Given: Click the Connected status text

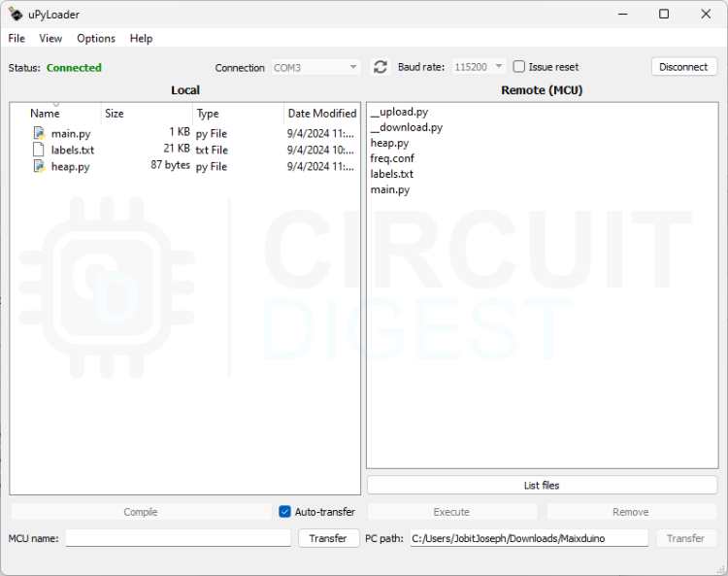Looking at the screenshot, I should [74, 68].
